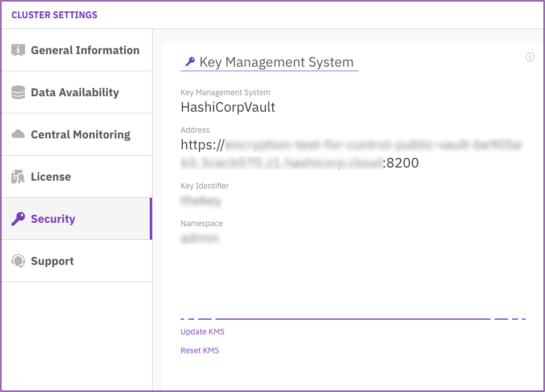Viewport: 545px width, 392px height.
Task: Click the Update KMS link
Action: point(202,331)
